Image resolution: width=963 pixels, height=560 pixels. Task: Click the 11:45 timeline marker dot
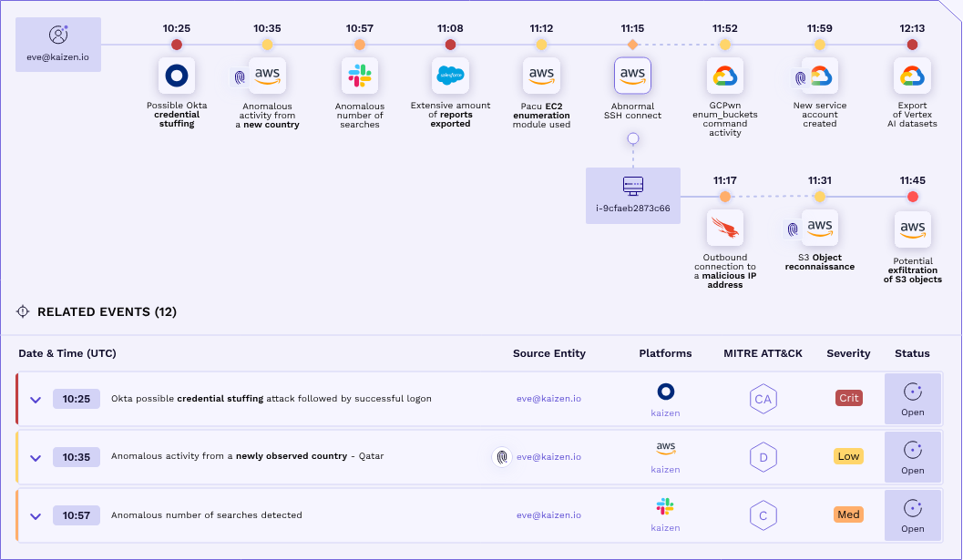(912, 195)
